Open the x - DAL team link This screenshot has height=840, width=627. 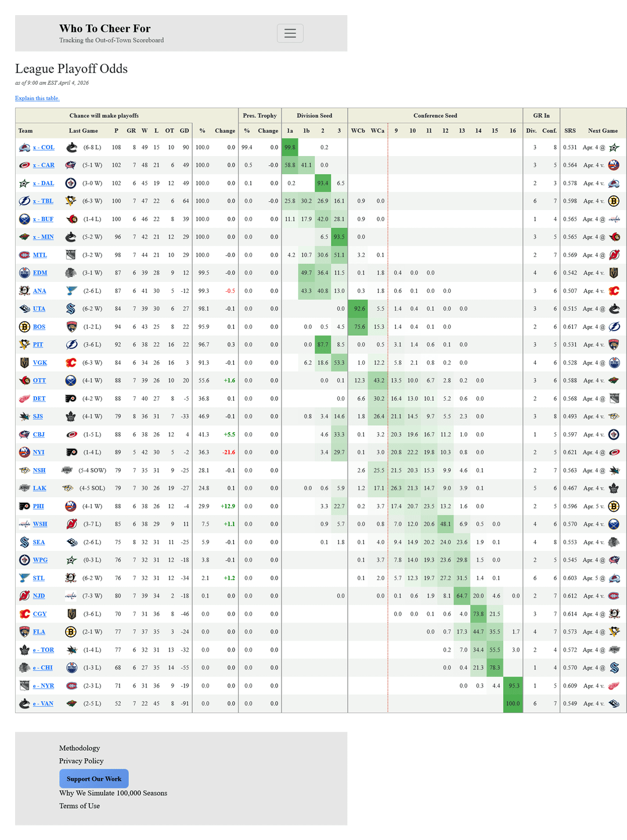pos(44,183)
